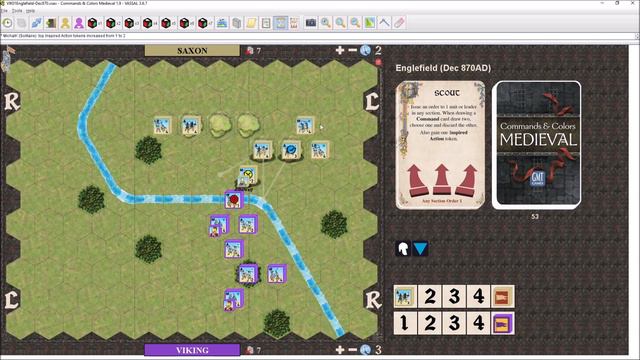The height and width of the screenshot is (360, 640).
Task: Click the gray pieces palette icon in the toolbar
Action: pyautogui.click(x=237, y=23)
